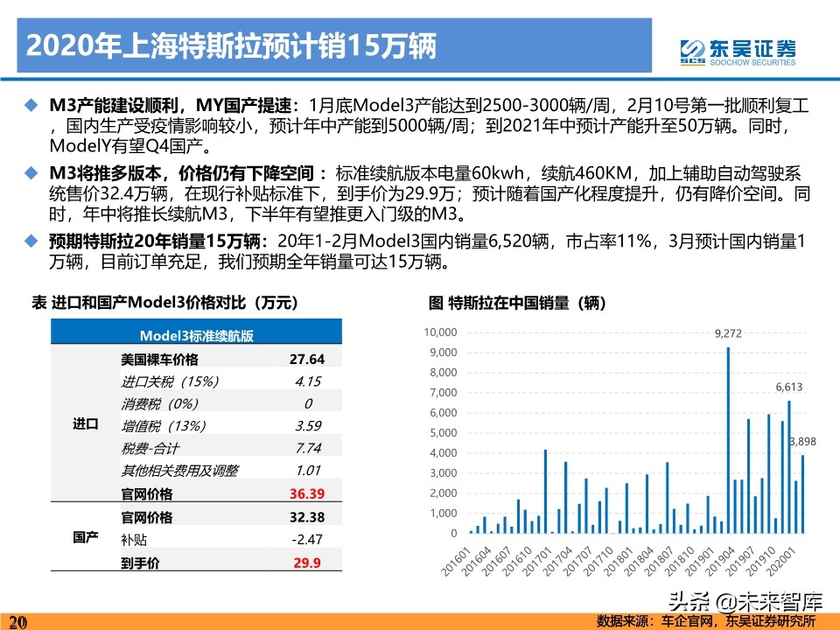The height and width of the screenshot is (630, 840).
Task: Click the '进口' group label in the table
Action: [x=86, y=424]
